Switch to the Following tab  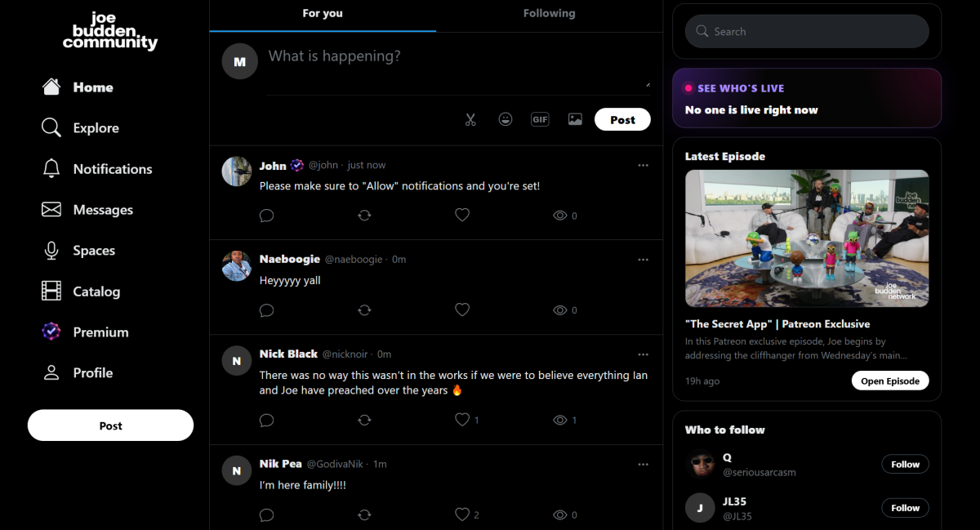[x=549, y=14]
